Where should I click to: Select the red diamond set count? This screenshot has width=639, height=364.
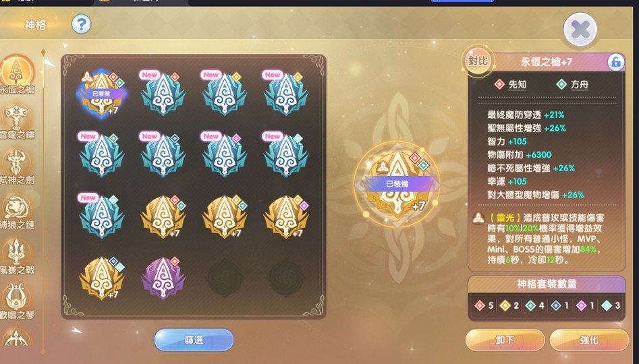click(x=484, y=305)
